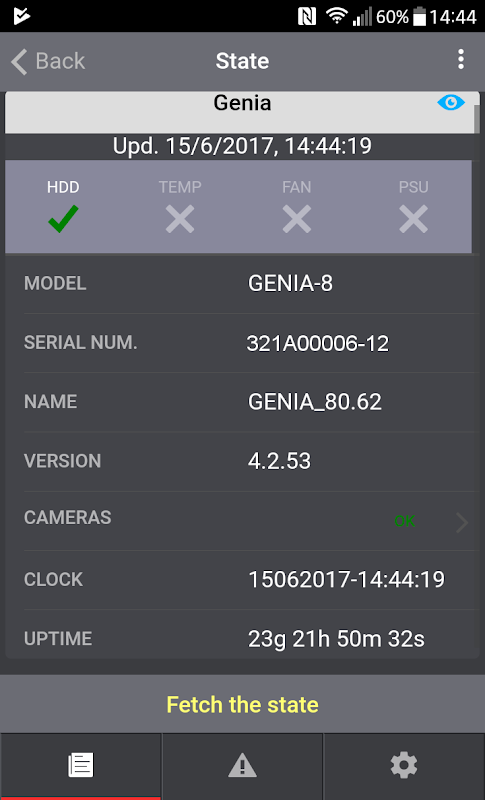
Task: Select the FAN status indicator
Action: (x=297, y=207)
